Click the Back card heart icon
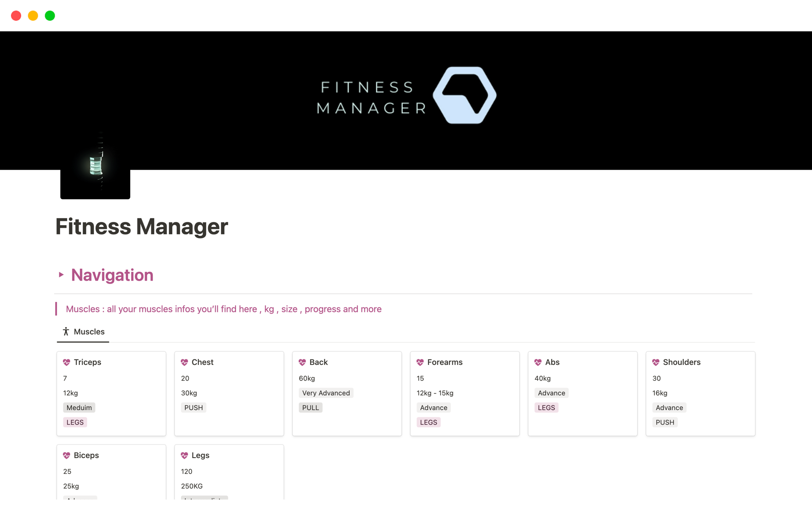Viewport: 812px width, 508px height. pyautogui.click(x=302, y=362)
